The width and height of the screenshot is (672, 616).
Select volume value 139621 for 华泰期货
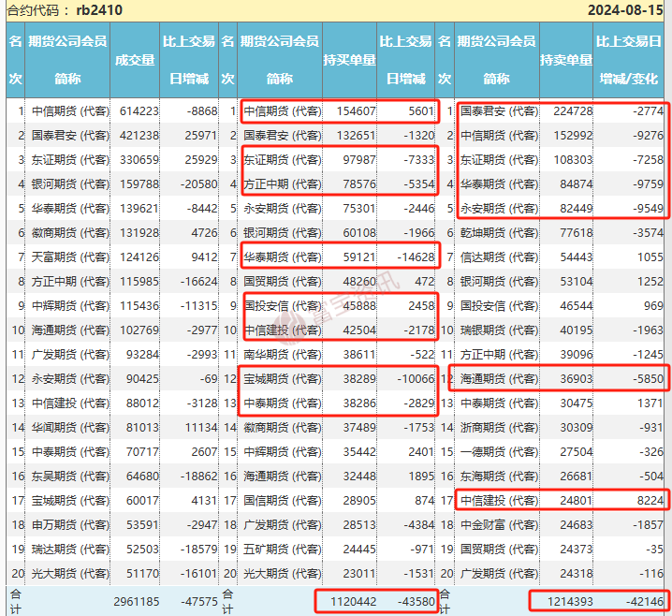pos(139,209)
